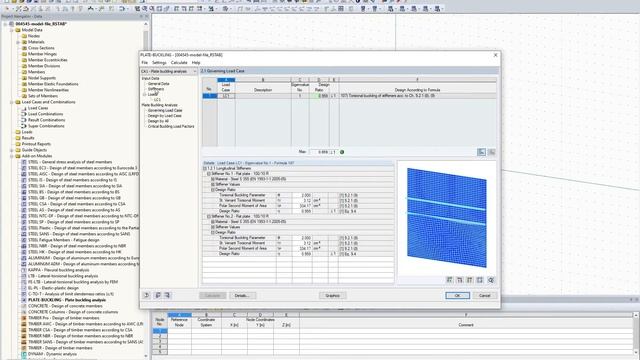
Task: Click the third view icon below the preview
Action: point(470,280)
